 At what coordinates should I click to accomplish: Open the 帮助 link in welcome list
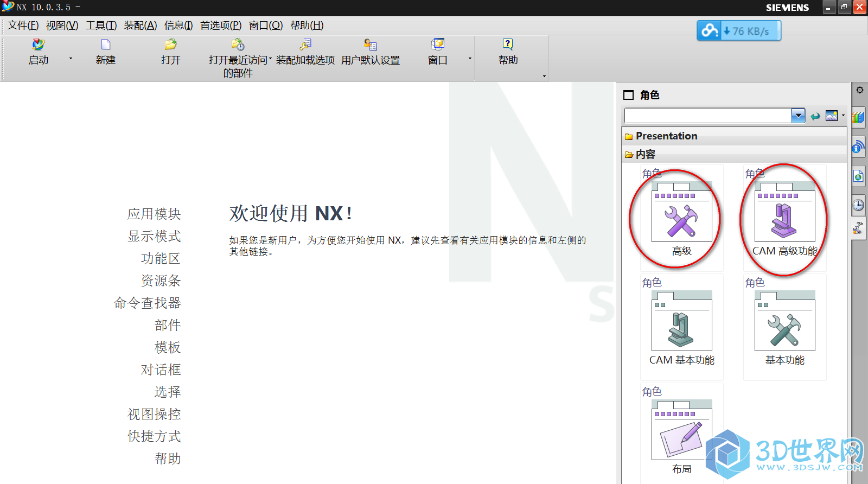pyautogui.click(x=168, y=458)
